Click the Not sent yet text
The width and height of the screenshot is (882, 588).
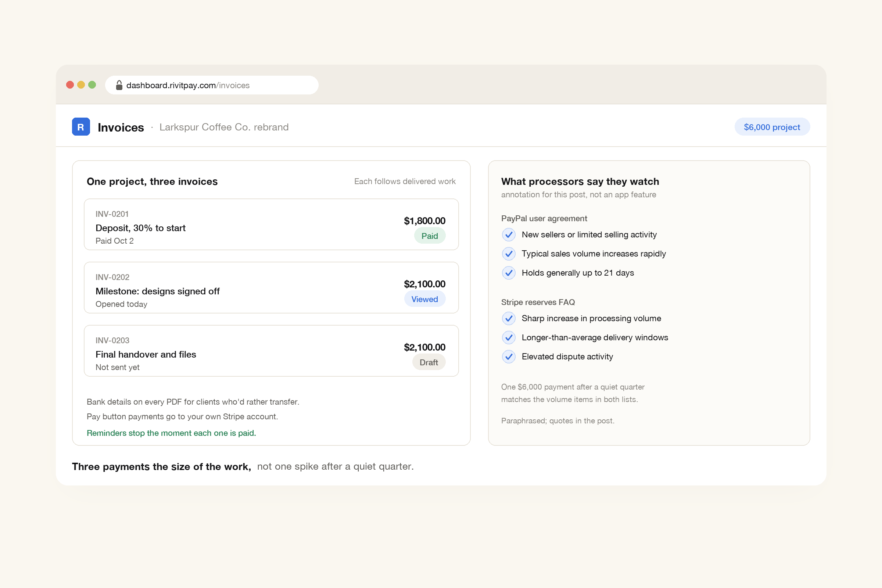(x=117, y=367)
